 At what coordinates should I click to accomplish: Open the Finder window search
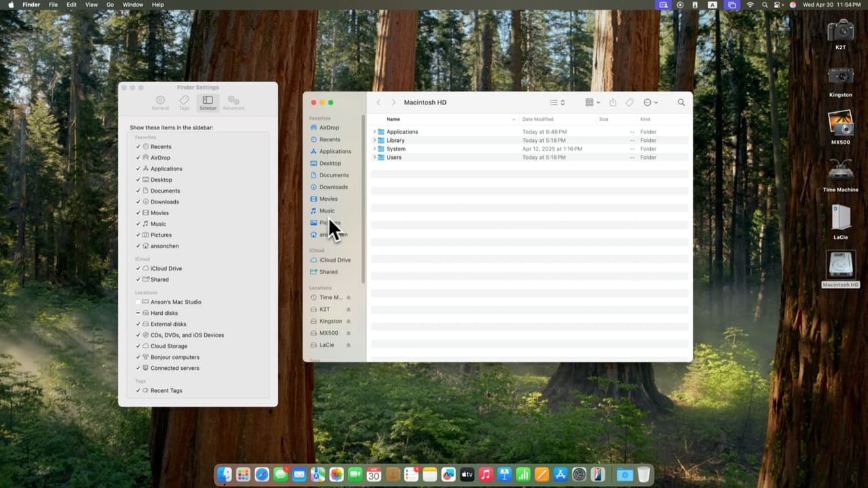coord(681,102)
